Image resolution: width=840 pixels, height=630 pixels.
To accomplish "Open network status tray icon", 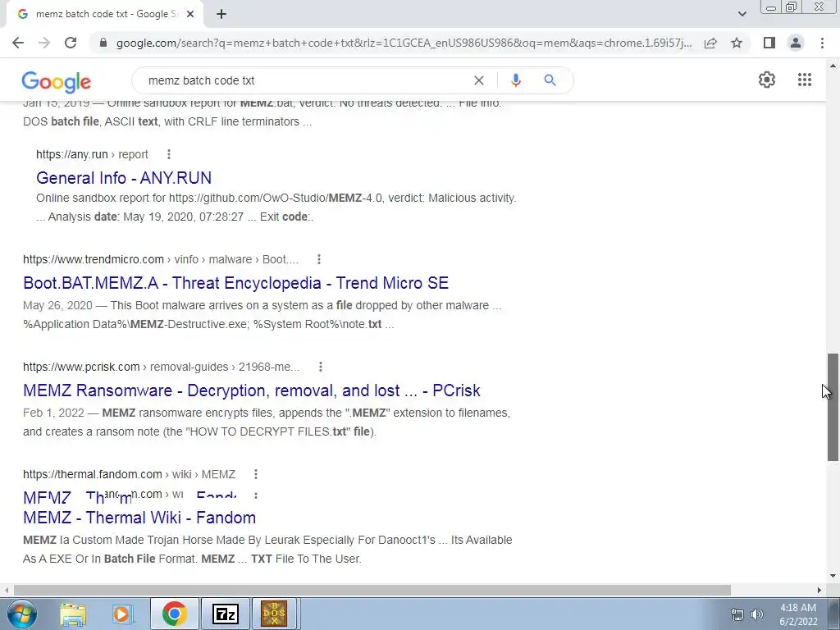I will coord(737,614).
